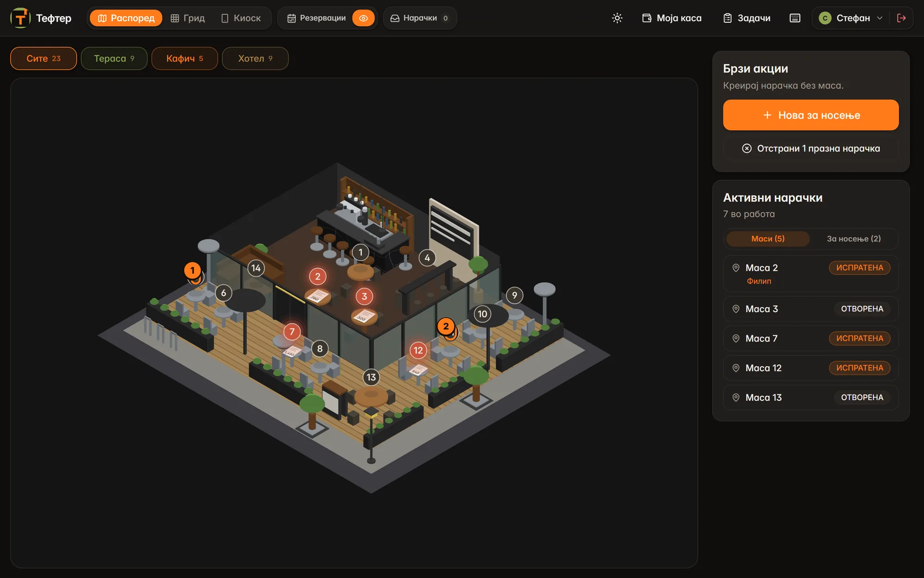Select the Хотел zone filter
The width and height of the screenshot is (924, 578).
pyautogui.click(x=255, y=58)
